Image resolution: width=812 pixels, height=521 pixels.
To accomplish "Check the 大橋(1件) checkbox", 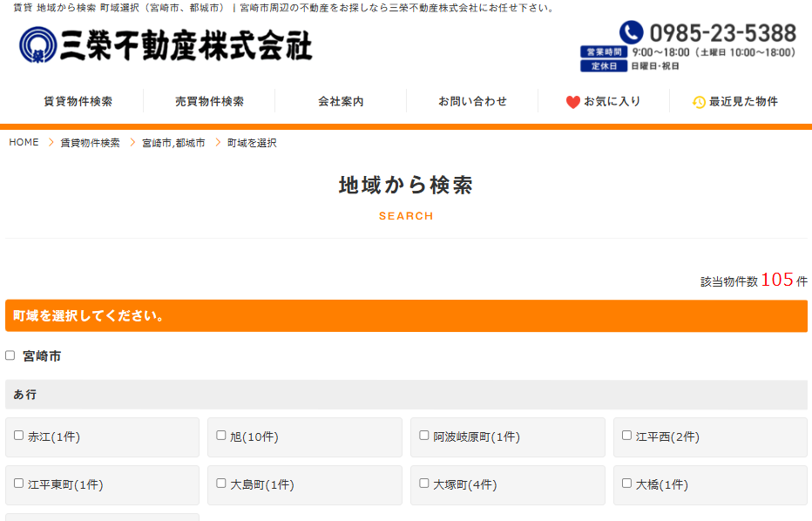I will point(626,484).
